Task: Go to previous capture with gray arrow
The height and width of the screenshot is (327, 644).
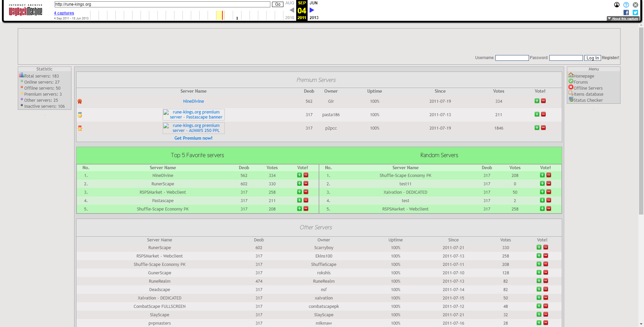Action: [292, 10]
